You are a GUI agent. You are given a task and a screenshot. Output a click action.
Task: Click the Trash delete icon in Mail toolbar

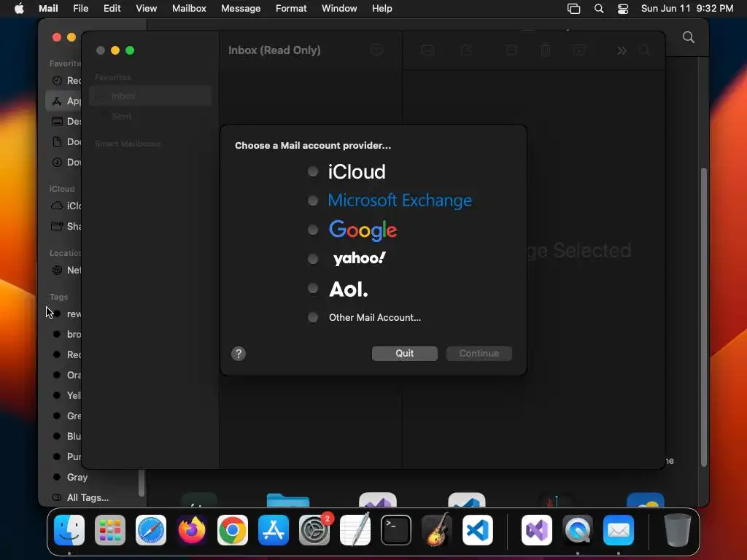point(546,50)
